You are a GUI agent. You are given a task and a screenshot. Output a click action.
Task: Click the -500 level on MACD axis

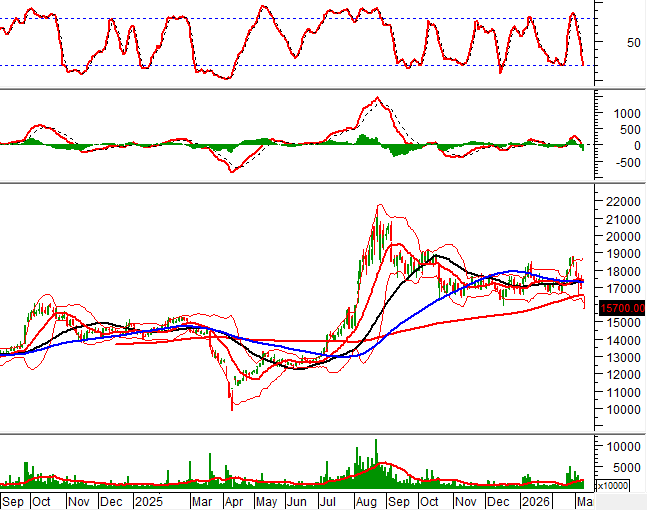tap(618, 163)
